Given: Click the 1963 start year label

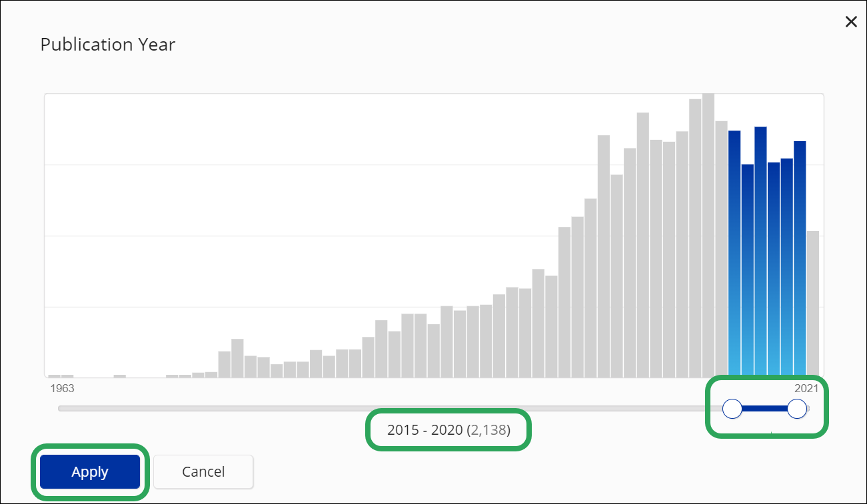Looking at the screenshot, I should tap(62, 388).
